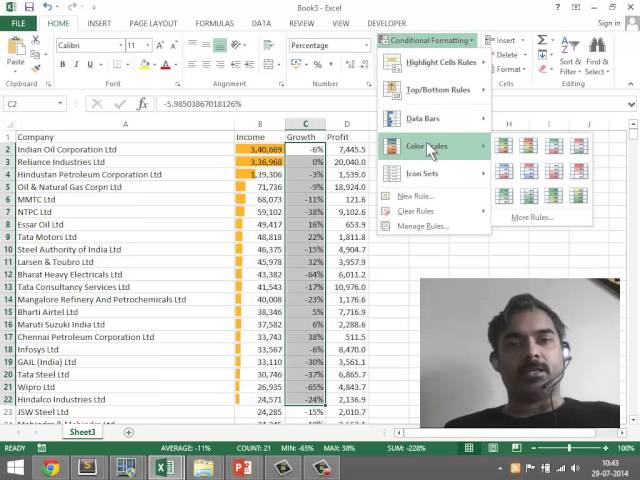Image resolution: width=640 pixels, height=480 pixels.
Task: Toggle Align Right icon
Action: 220,64
